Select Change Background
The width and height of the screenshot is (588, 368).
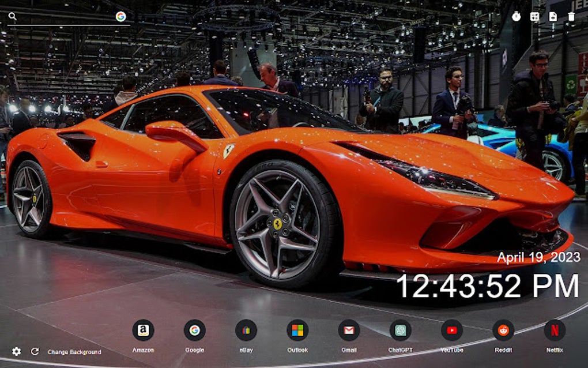pos(75,351)
